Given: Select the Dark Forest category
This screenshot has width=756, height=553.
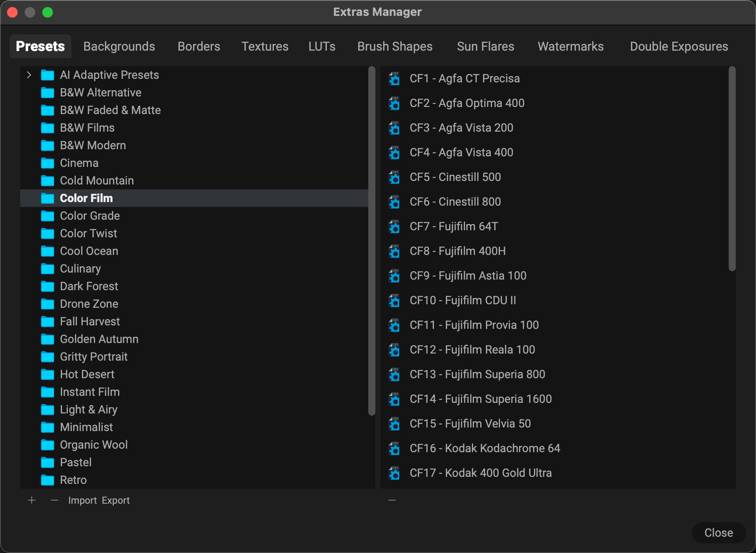Looking at the screenshot, I should tap(194, 286).
